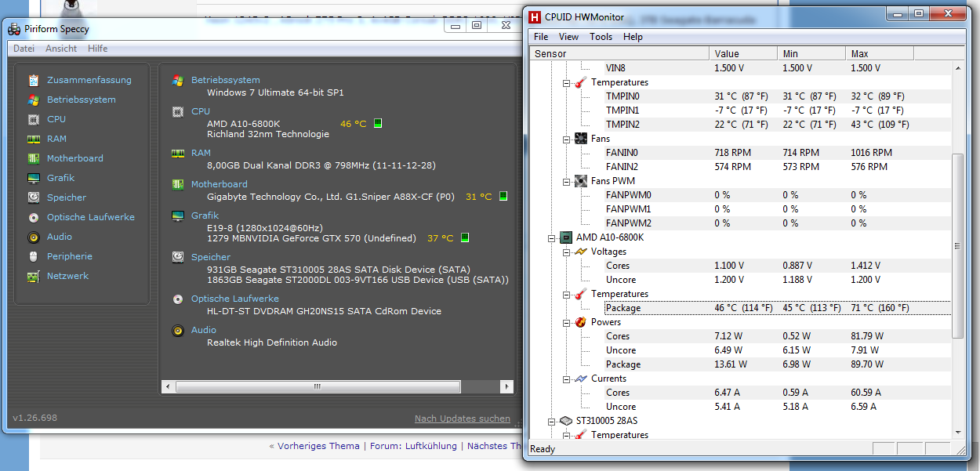Collapse the Temperatures node above TMPIN0
The height and width of the screenshot is (471, 980).
567,82
